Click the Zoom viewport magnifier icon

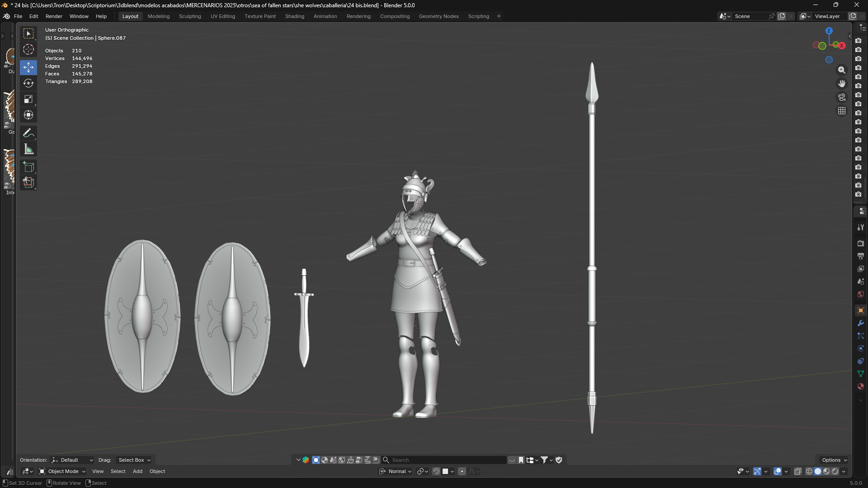click(x=842, y=70)
